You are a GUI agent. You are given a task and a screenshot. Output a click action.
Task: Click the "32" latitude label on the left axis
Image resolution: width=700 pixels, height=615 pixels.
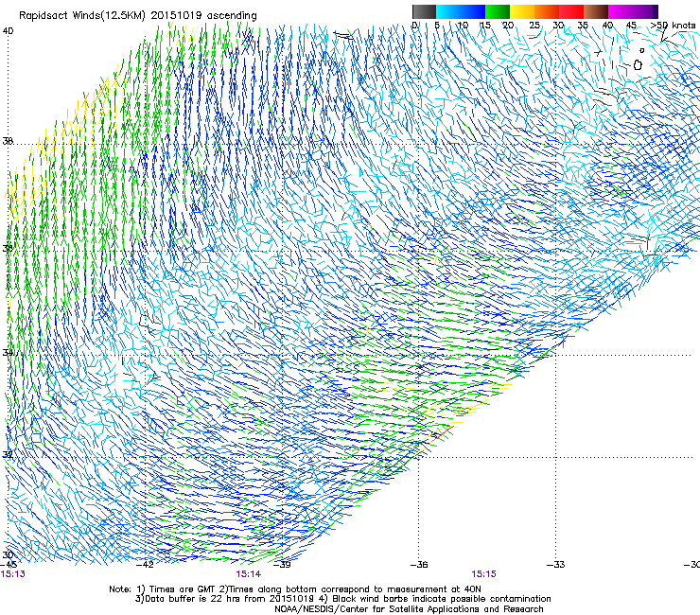(x=8, y=455)
